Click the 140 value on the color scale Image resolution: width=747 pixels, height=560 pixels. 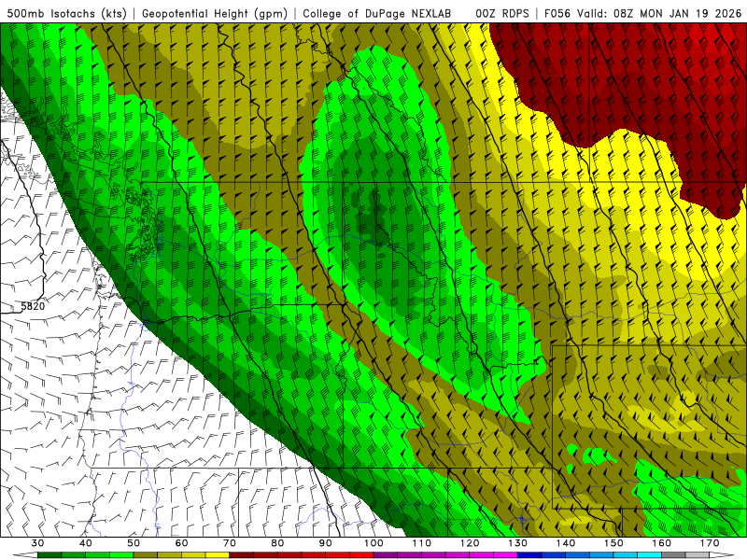click(x=566, y=543)
